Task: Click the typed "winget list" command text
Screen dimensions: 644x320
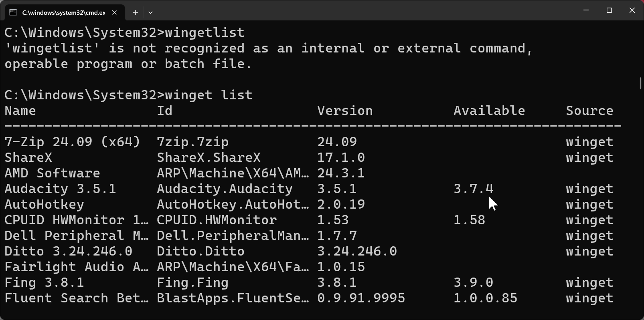Action: 209,95
